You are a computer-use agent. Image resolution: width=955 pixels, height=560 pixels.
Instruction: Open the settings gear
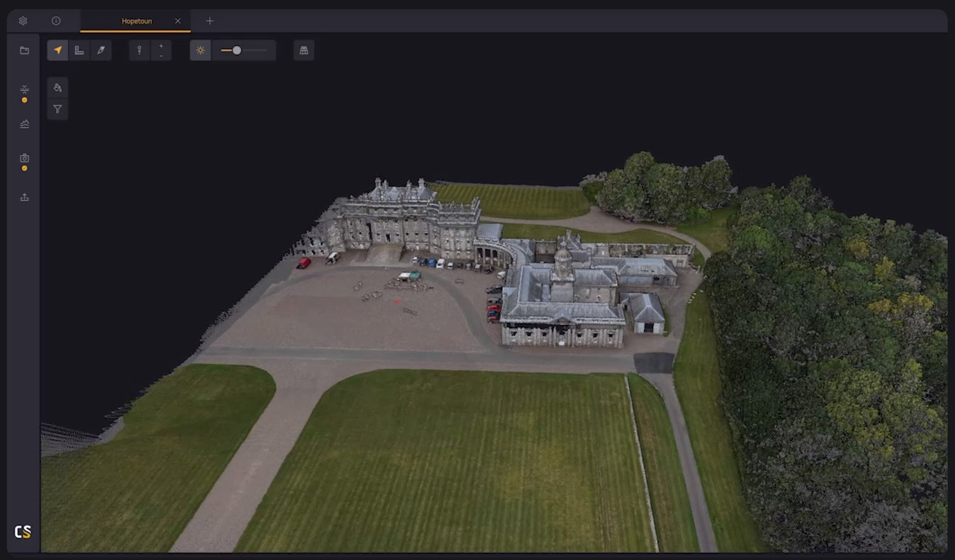(23, 21)
